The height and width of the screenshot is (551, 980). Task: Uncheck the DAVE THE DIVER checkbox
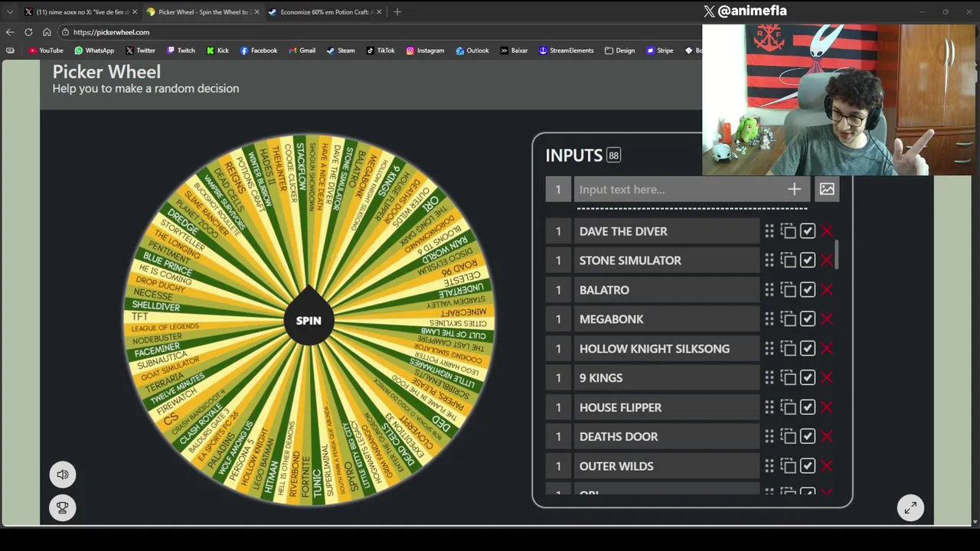(x=808, y=231)
